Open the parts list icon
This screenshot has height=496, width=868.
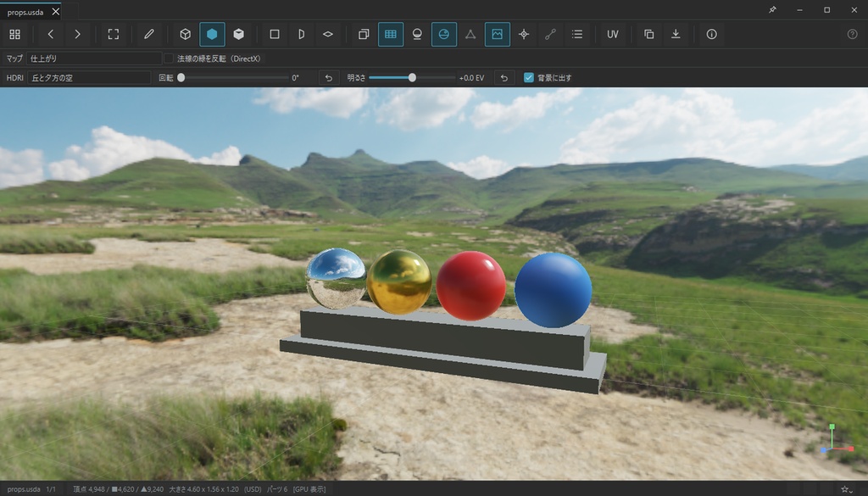[576, 34]
